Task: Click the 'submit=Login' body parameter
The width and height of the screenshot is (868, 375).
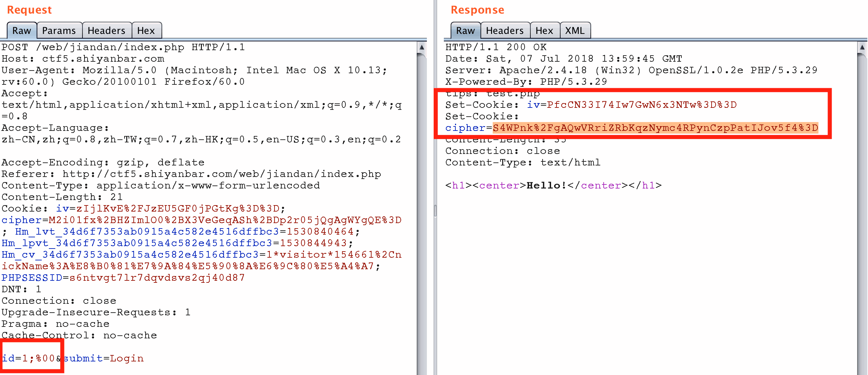Action: coord(103,358)
